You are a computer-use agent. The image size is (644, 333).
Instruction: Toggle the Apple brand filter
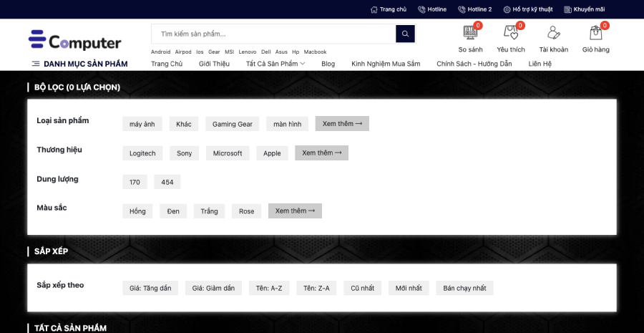(272, 153)
